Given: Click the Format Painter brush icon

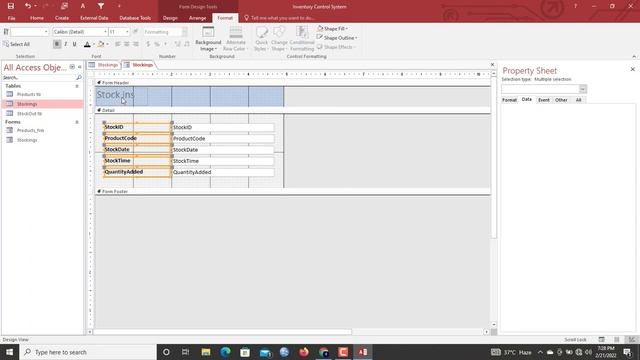Looking at the screenshot, I should (135, 31).
